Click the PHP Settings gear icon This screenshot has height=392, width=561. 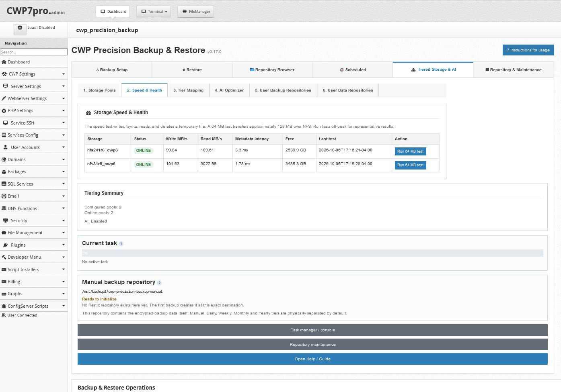tap(4, 110)
